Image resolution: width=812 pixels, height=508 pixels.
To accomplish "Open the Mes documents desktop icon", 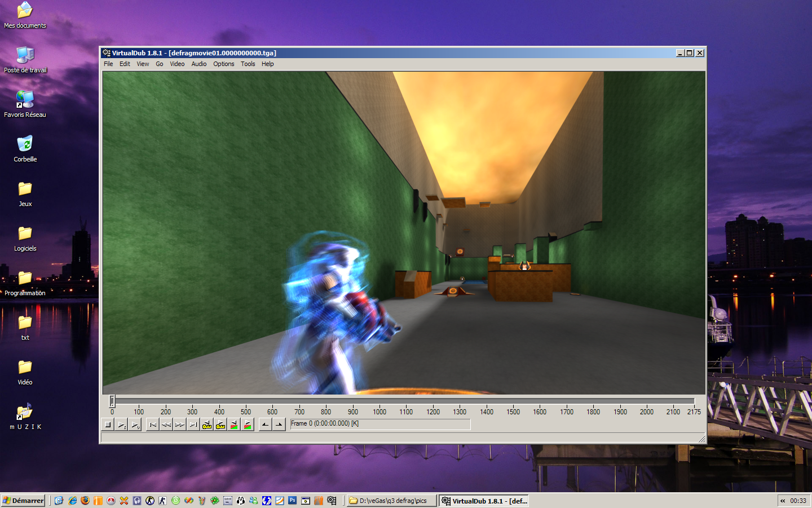I will coord(25,15).
